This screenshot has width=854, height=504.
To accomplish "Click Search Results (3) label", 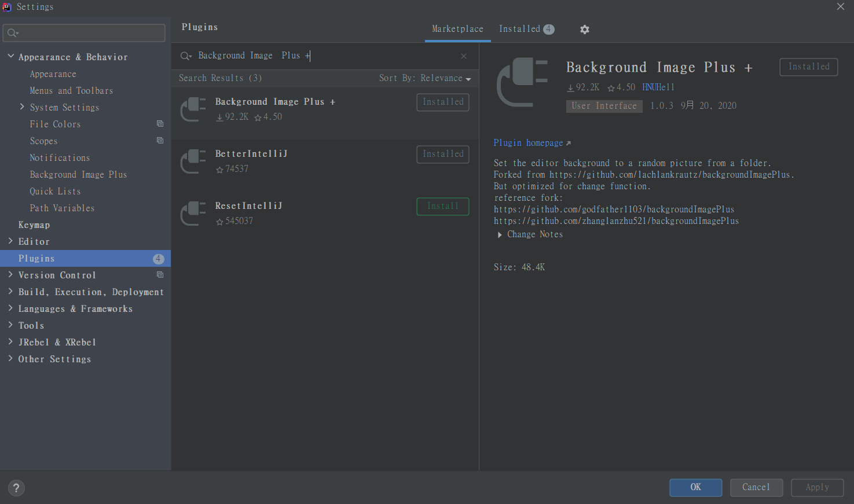I will click(221, 78).
